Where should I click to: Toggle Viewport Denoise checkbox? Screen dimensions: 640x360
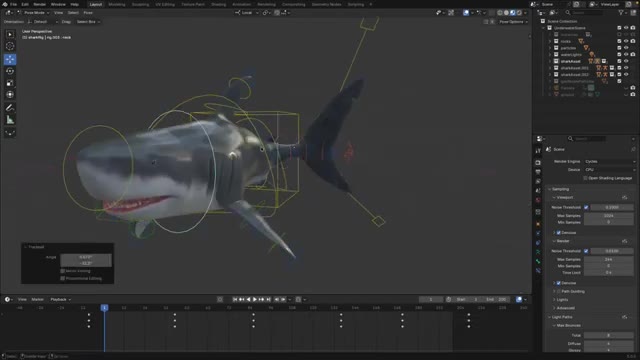click(559, 233)
